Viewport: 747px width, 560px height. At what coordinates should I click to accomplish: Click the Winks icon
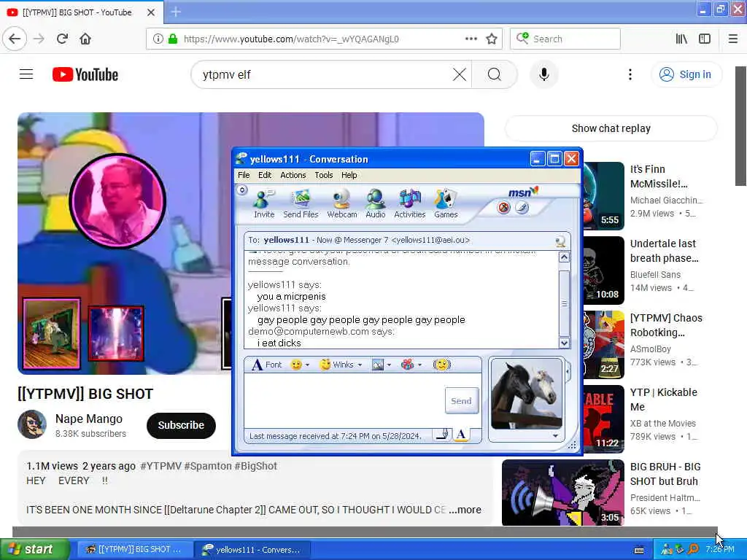337,365
